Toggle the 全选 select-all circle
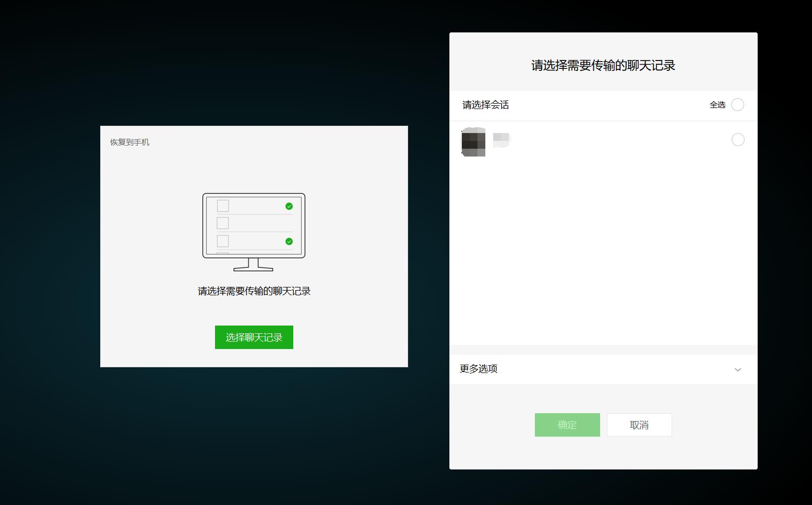 737,104
